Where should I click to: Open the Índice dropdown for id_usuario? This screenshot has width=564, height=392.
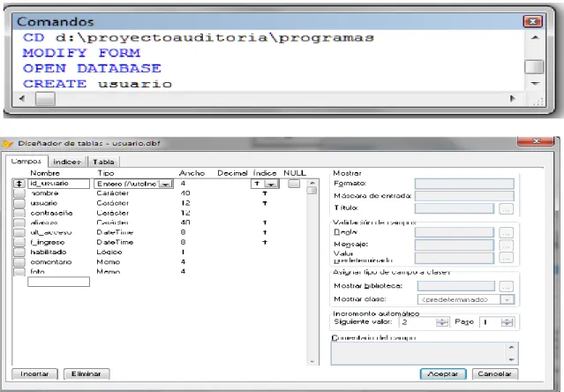pyautogui.click(x=271, y=185)
